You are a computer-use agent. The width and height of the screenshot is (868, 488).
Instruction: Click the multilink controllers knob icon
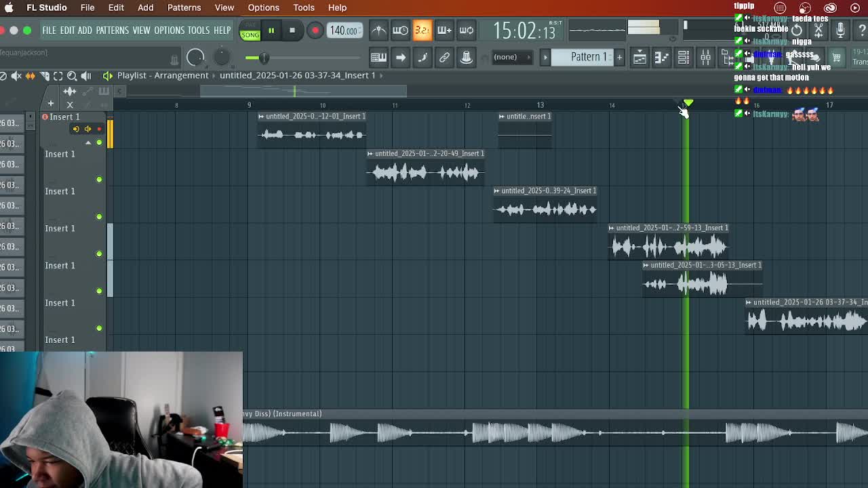click(467, 58)
